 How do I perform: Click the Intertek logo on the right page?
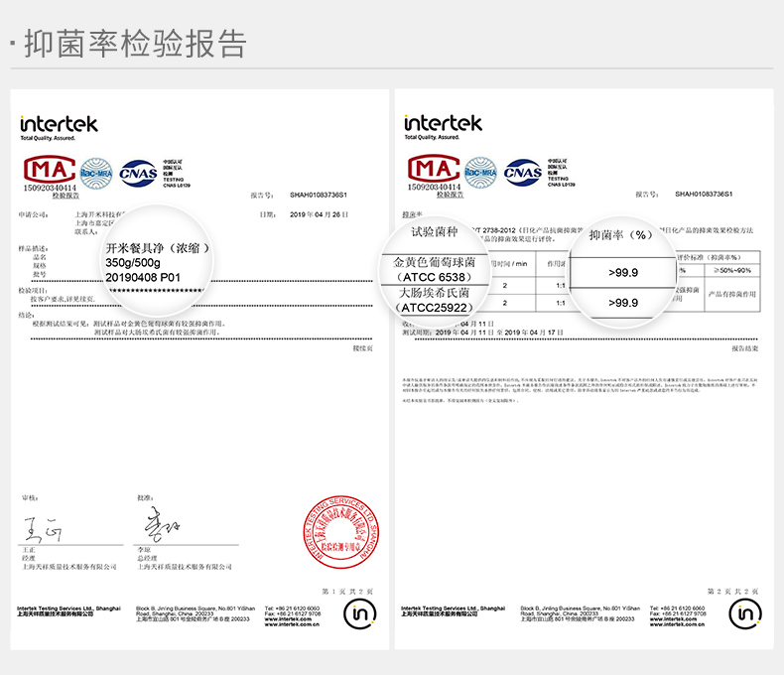[443, 123]
